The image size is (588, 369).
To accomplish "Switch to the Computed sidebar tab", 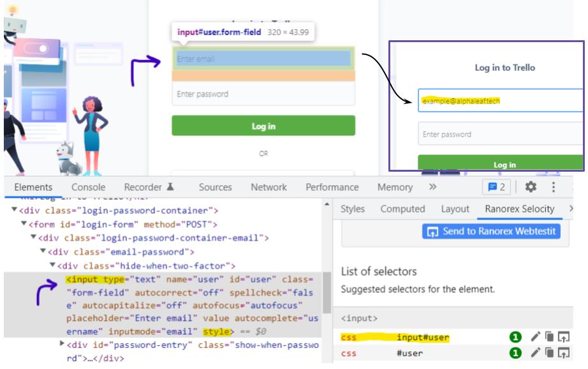I will [402, 209].
